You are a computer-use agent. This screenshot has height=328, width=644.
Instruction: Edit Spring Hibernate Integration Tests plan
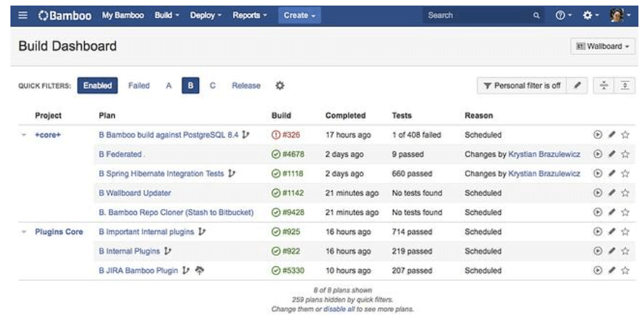[611, 173]
